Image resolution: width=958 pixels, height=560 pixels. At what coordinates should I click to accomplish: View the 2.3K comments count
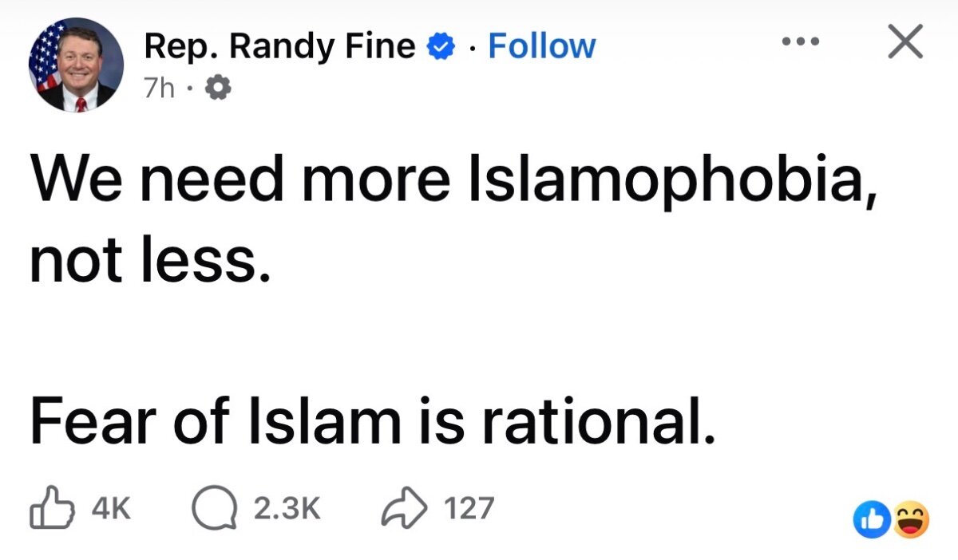pyautogui.click(x=286, y=509)
